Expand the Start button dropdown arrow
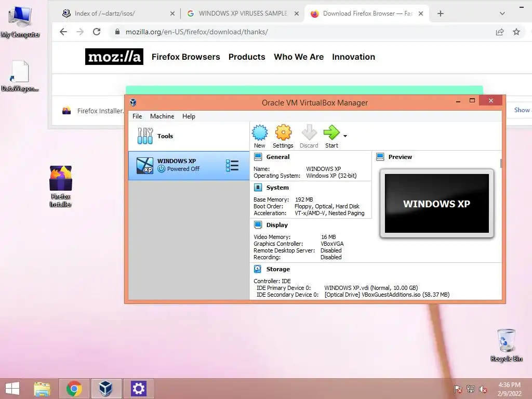 tap(345, 136)
